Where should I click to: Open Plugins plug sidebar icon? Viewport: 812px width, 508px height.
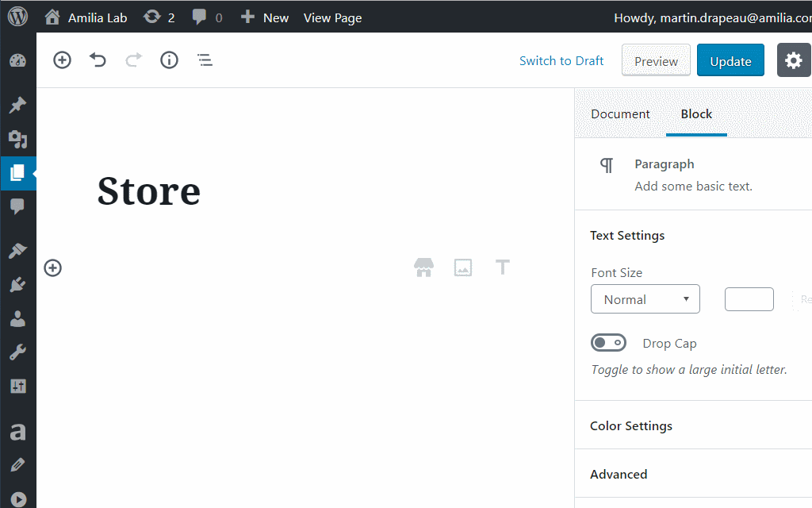coord(17,285)
